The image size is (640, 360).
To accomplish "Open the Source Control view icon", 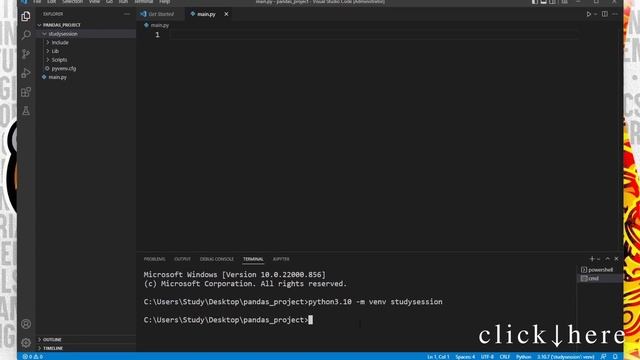I will click(26, 54).
